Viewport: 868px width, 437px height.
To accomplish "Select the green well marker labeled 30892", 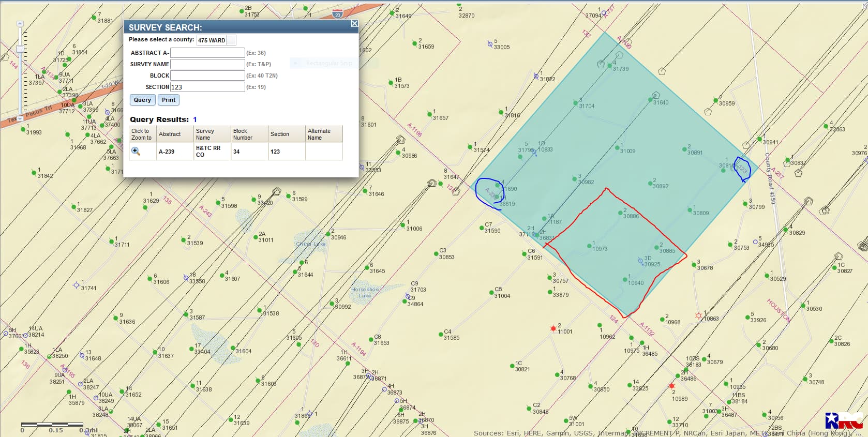I will coord(650,183).
